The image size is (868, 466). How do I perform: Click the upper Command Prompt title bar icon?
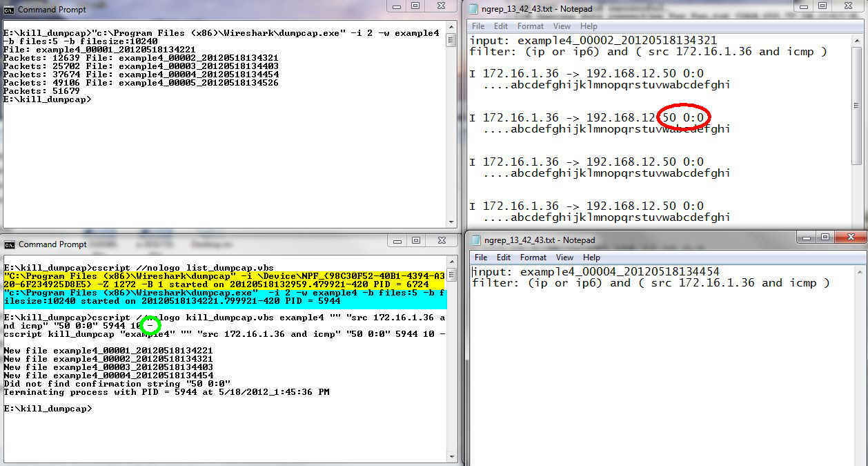point(9,10)
